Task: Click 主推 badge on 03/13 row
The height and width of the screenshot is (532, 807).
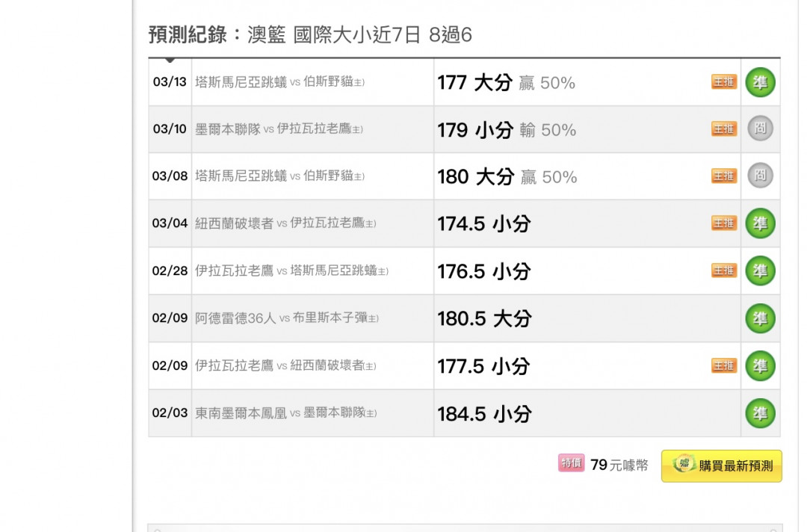Action: click(724, 81)
